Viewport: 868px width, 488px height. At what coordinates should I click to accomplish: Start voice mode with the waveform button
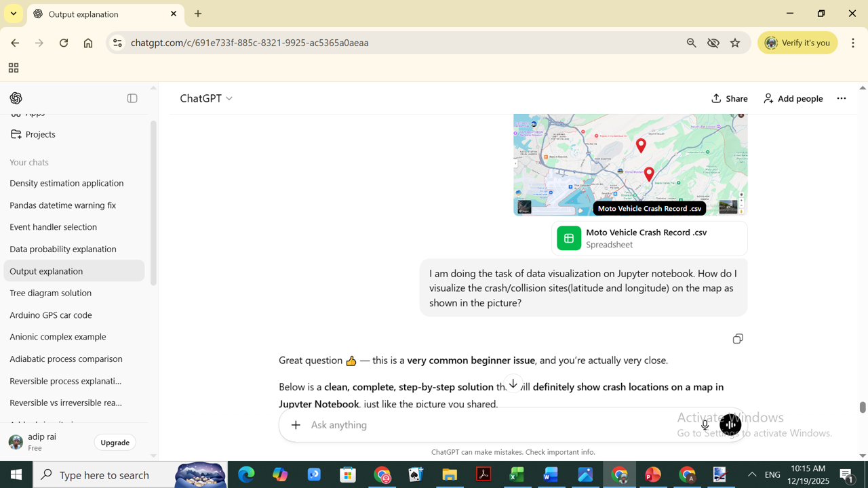(730, 425)
